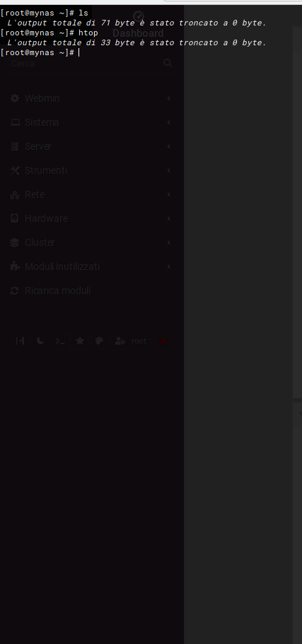The width and height of the screenshot is (302, 644).
Task: Expand the Rete section chevron
Action: click(x=168, y=194)
